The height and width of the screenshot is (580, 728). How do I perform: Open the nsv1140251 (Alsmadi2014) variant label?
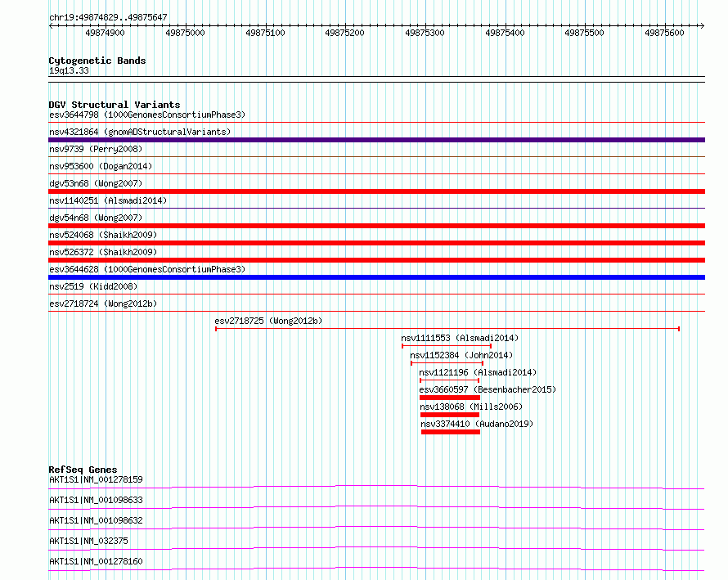108,200
